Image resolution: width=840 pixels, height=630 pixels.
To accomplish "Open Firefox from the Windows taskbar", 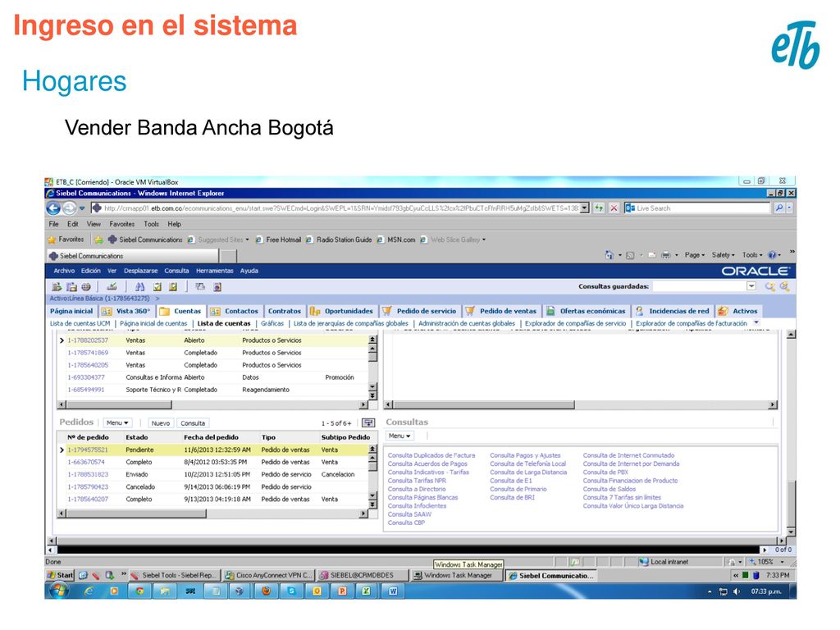I will pyautogui.click(x=266, y=591).
